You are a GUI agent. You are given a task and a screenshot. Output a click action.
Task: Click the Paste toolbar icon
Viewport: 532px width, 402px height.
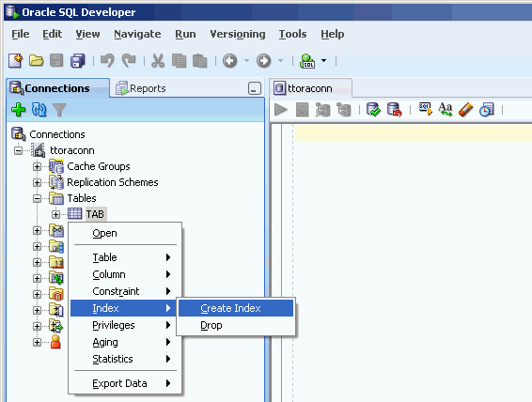coord(200,61)
